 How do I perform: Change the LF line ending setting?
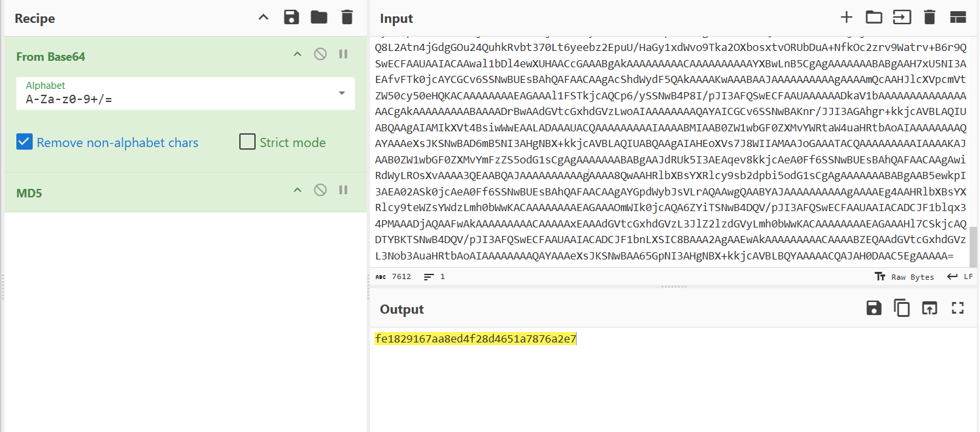pos(960,276)
